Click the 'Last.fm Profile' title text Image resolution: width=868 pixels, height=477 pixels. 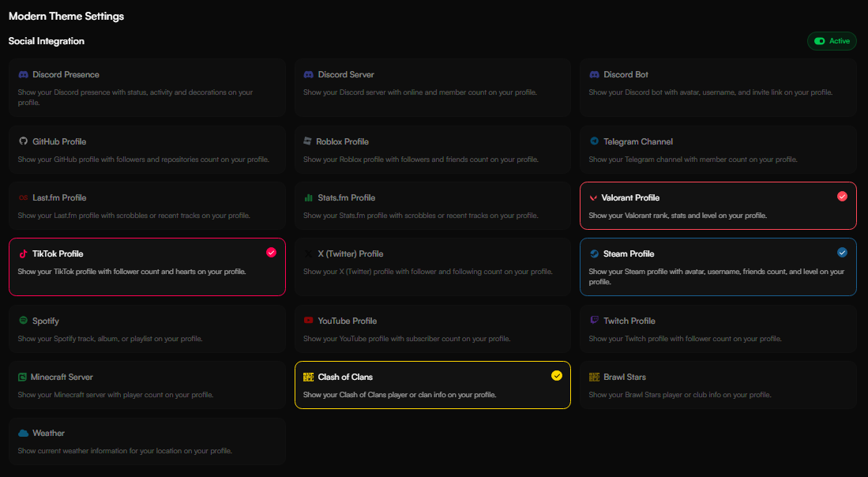point(59,197)
